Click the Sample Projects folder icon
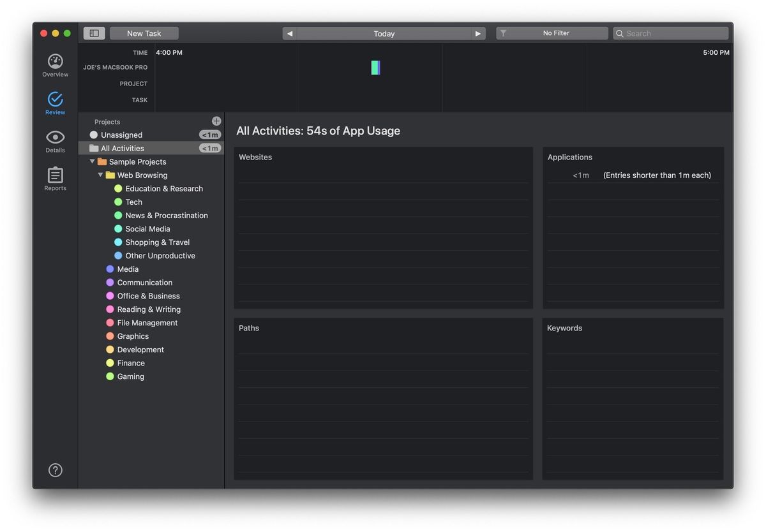766x532 pixels. point(102,161)
